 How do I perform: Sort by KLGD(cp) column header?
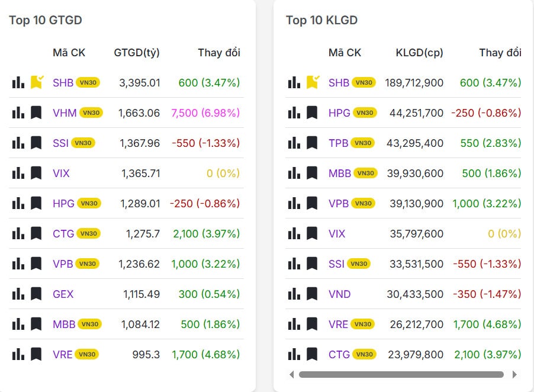419,53
